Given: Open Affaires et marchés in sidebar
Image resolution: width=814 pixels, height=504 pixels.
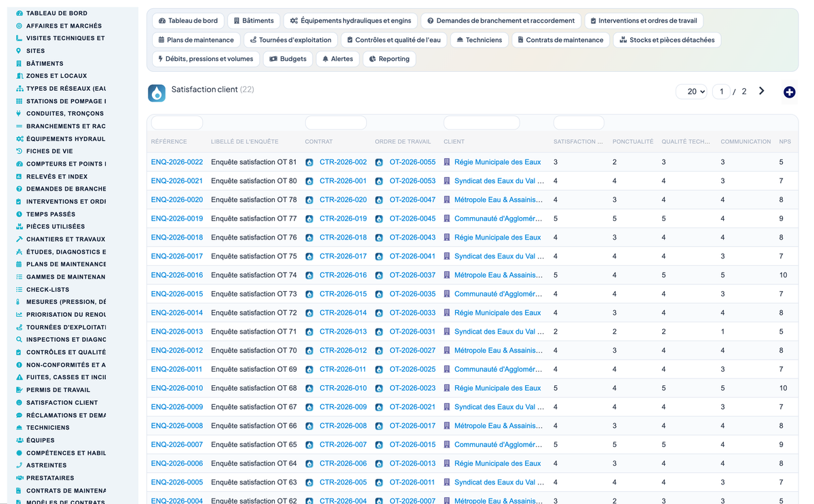Looking at the screenshot, I should (64, 26).
